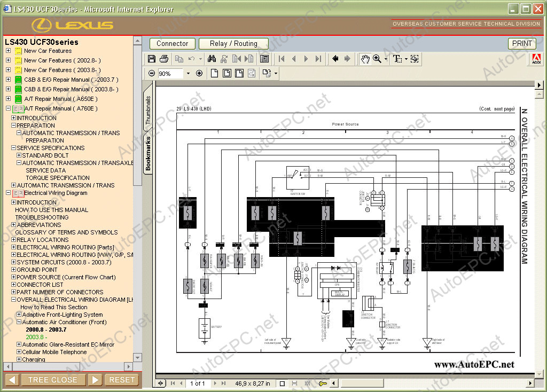
Task: Click the TREE CLOSE button
Action: point(53,380)
